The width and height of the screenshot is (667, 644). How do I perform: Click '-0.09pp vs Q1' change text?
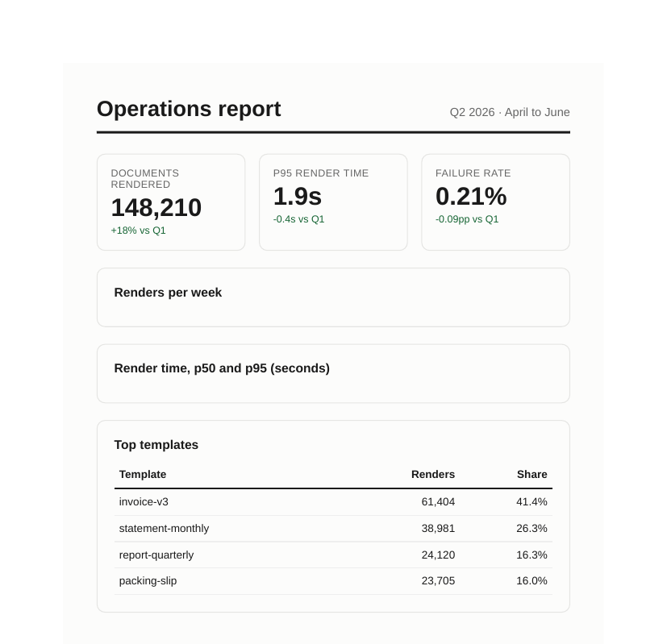pyautogui.click(x=467, y=219)
